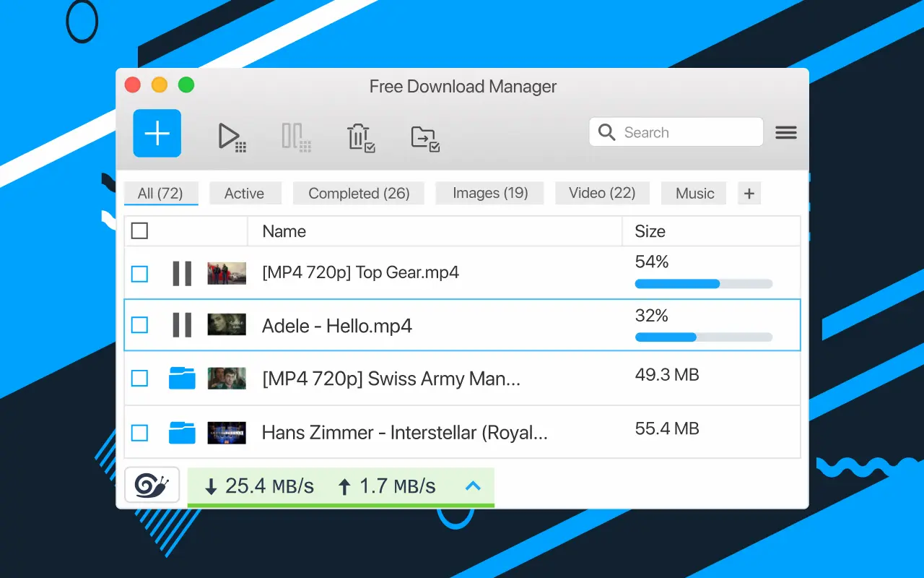Open the hamburger menu
The height and width of the screenshot is (578, 924).
pyautogui.click(x=785, y=133)
